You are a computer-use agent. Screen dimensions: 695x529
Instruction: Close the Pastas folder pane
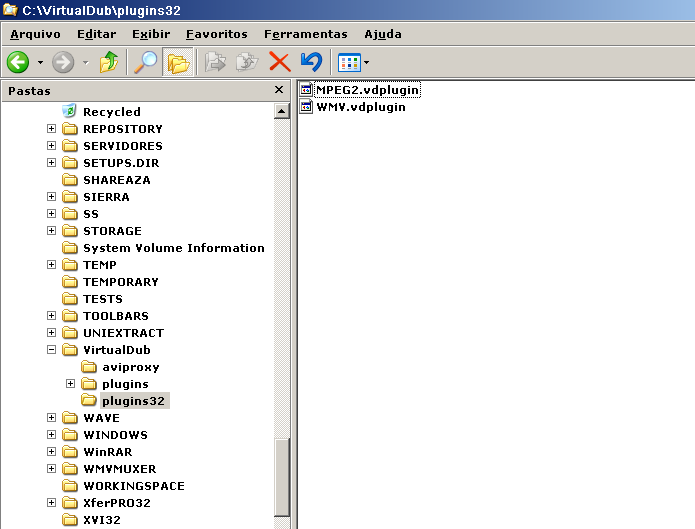point(279,90)
